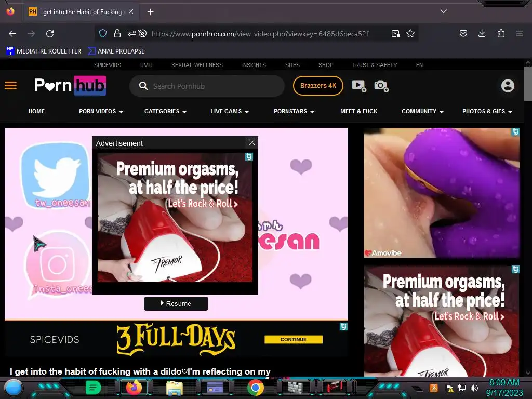Click the ad badge icon on popup ad

(249, 157)
